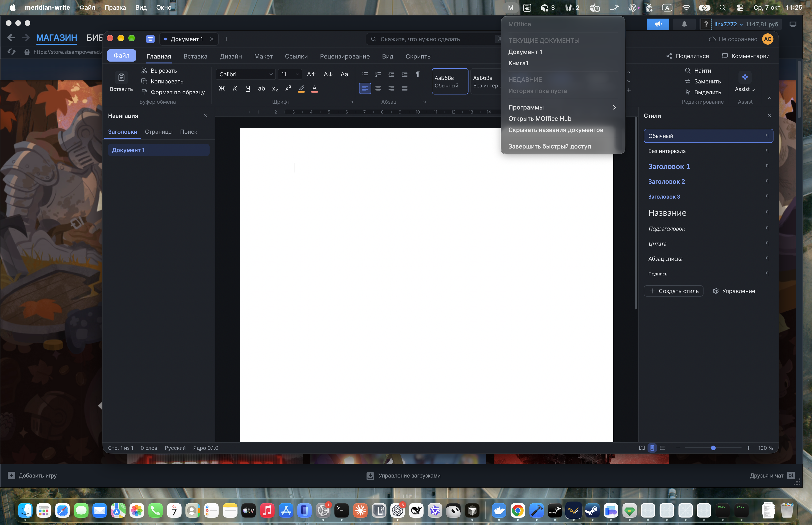This screenshot has width=812, height=525.
Task: Toggle superscript formatting
Action: pos(288,89)
